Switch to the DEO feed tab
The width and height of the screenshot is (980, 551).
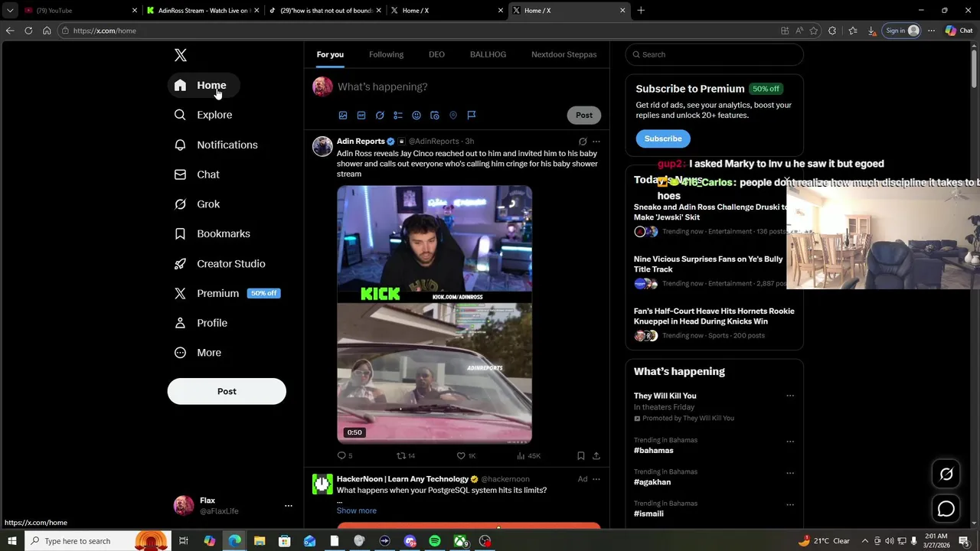tap(436, 54)
